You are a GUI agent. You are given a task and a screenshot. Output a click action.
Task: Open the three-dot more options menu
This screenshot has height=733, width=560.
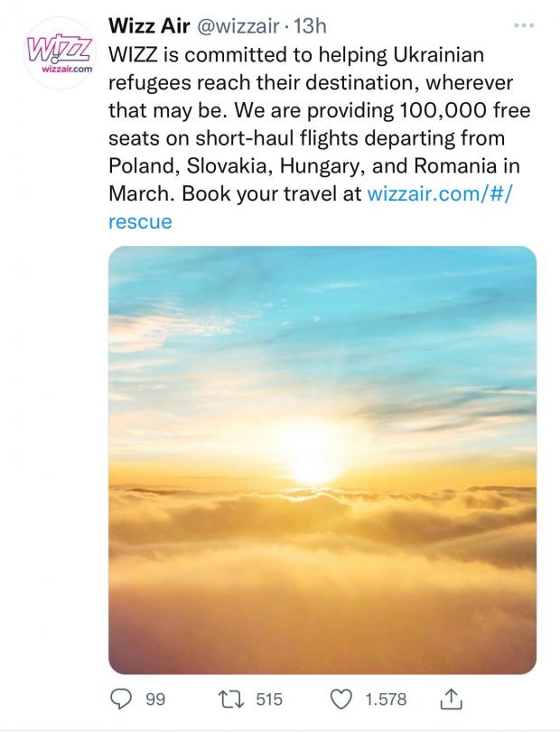click(x=524, y=26)
